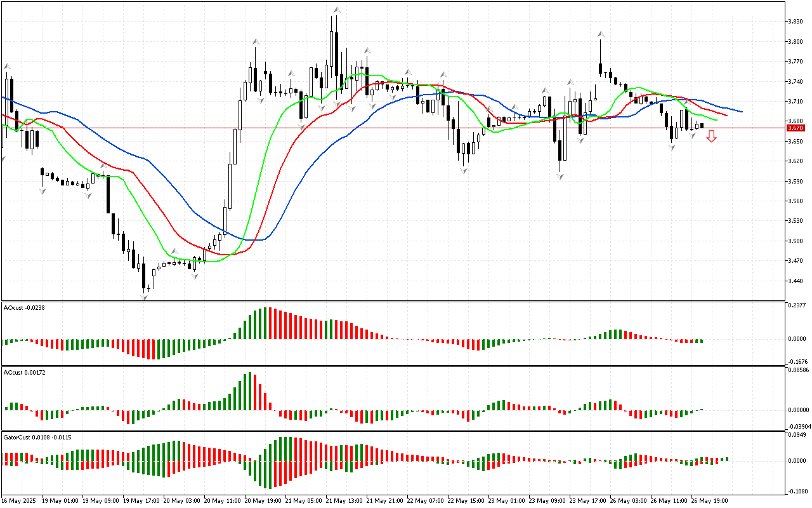The image size is (812, 508).
Task: Select the first up fractal at chart's left edge
Action: (x=8, y=65)
